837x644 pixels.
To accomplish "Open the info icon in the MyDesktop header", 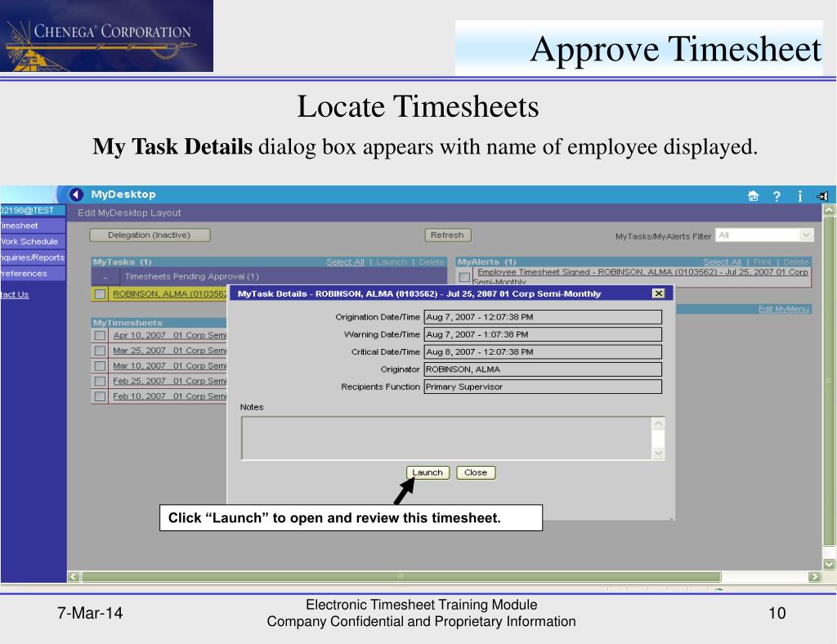I will tap(799, 196).
